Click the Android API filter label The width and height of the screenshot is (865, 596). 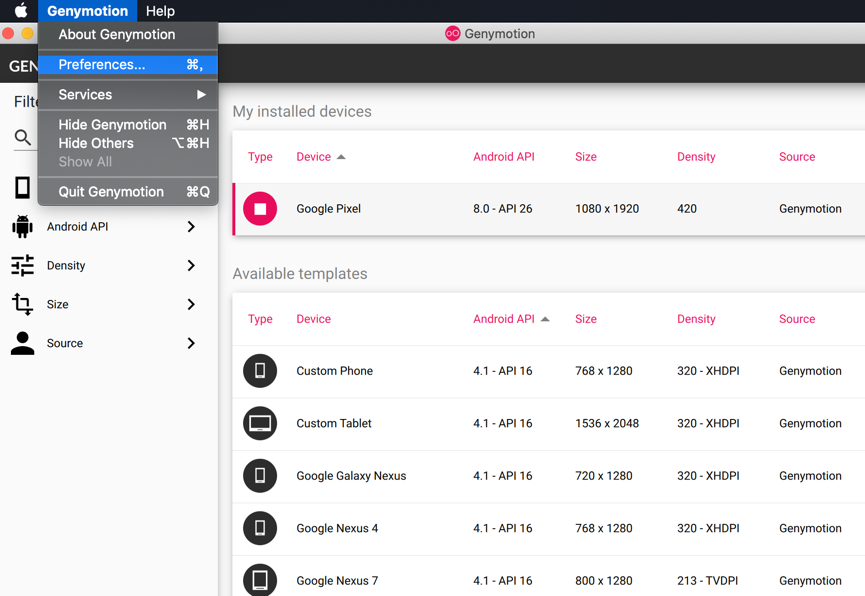click(x=77, y=226)
